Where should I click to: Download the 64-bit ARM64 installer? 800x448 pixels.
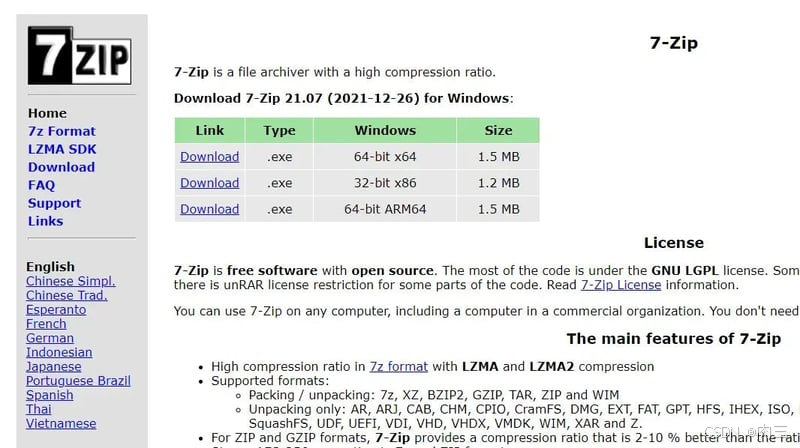pyautogui.click(x=210, y=209)
